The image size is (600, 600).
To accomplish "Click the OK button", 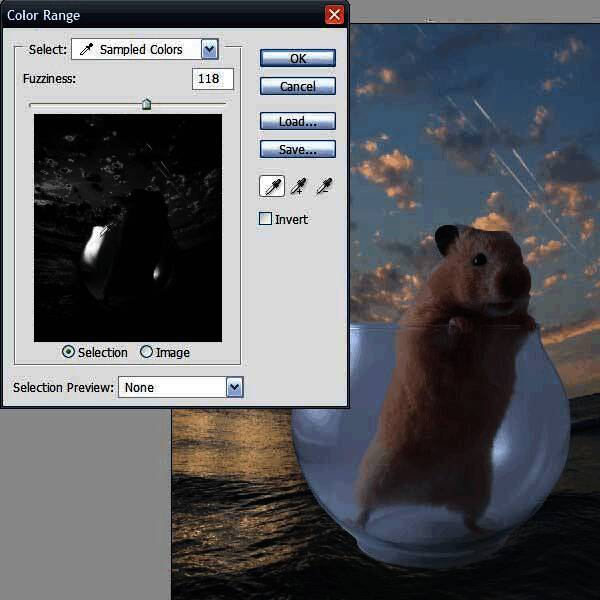I will [x=297, y=58].
